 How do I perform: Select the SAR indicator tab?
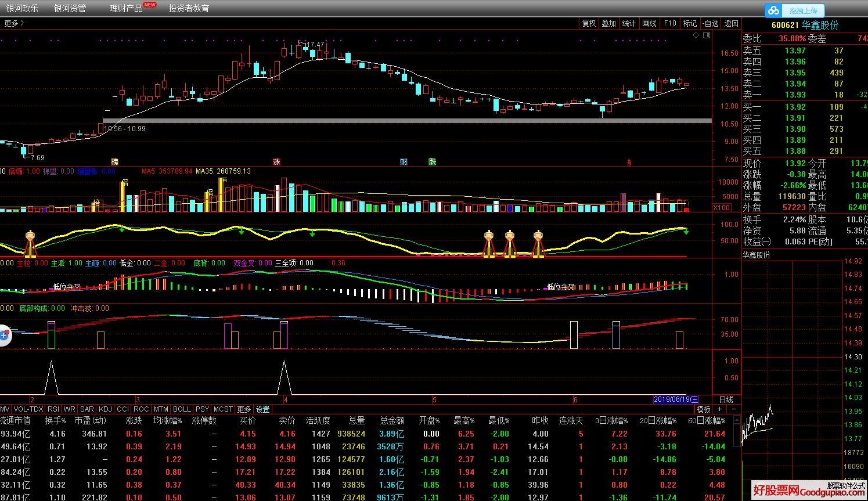pos(87,409)
